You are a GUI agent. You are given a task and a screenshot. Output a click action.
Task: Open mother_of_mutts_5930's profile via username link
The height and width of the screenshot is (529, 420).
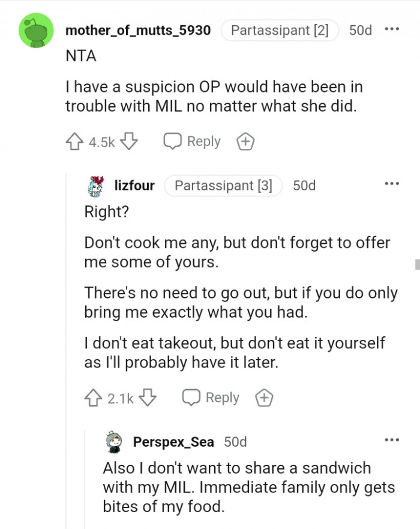pos(139,31)
